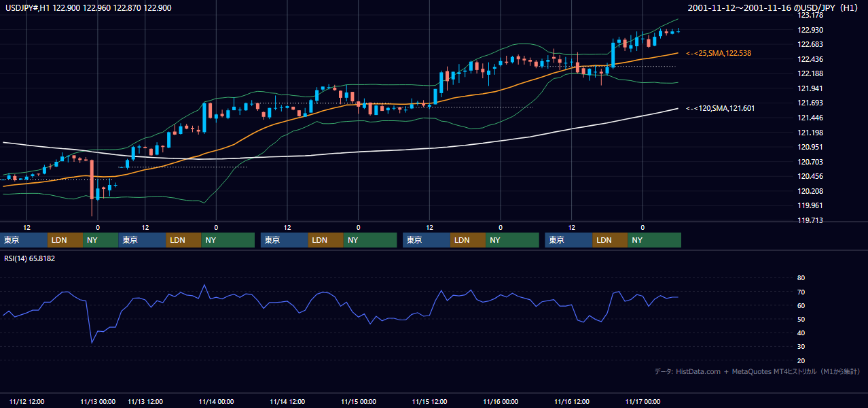
Task: Click the RSI scale label 50
Action: click(x=801, y=319)
